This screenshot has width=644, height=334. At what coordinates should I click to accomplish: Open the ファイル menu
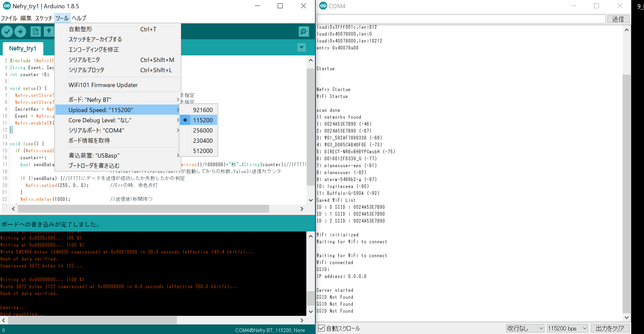[x=9, y=18]
